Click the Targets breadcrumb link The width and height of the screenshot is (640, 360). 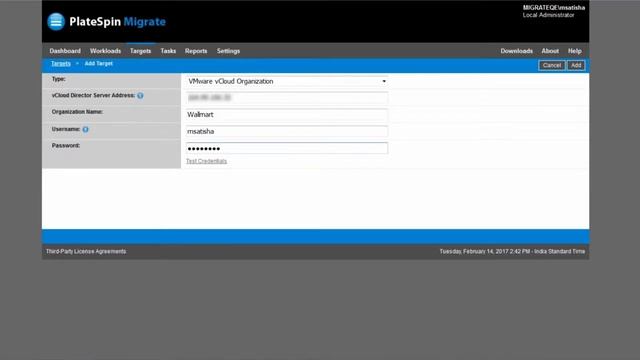[x=61, y=64]
